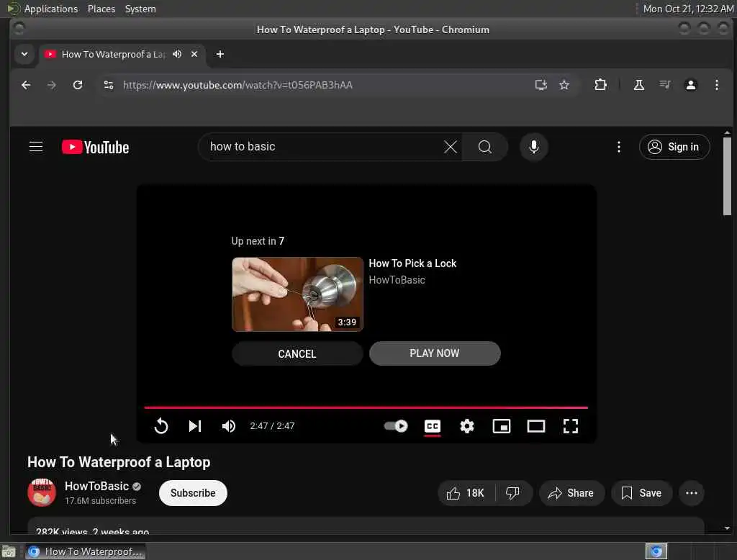Open the Extensions puzzle icon
This screenshot has width=737, height=560.
pyautogui.click(x=600, y=85)
